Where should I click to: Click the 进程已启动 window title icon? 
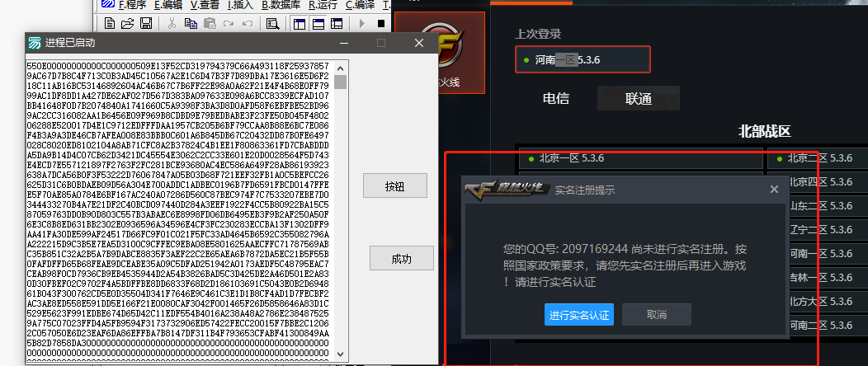pos(35,43)
